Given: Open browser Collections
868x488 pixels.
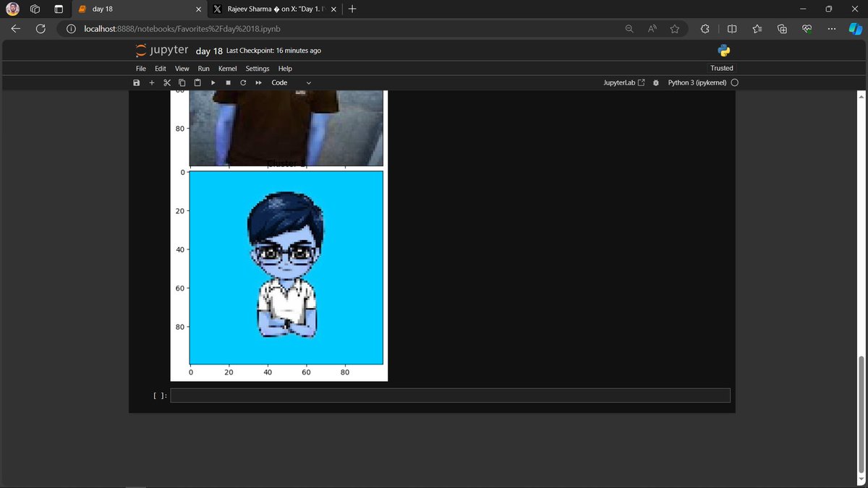Looking at the screenshot, I should pyautogui.click(x=782, y=29).
